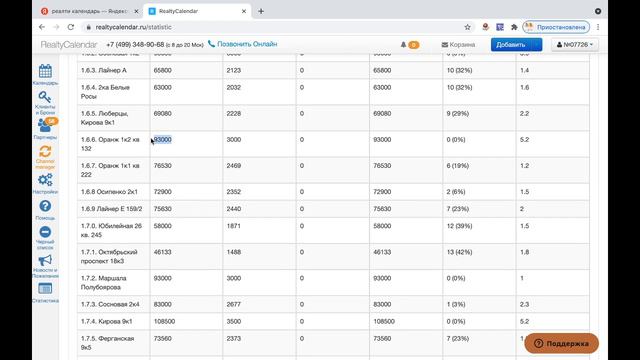
Task: Open the Корзина link
Action: click(x=458, y=44)
